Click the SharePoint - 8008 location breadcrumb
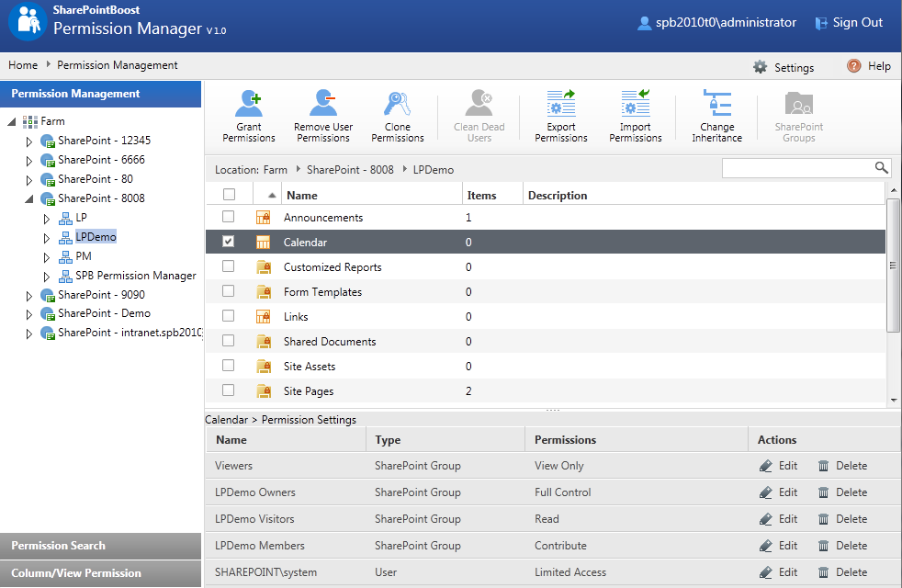This screenshot has height=588, width=902. tap(350, 170)
